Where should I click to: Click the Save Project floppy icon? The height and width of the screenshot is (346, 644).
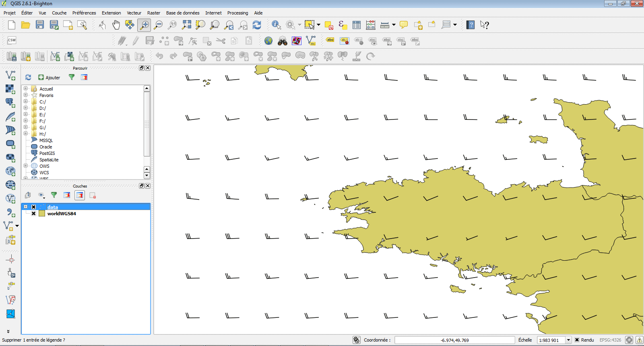pyautogui.click(x=40, y=25)
